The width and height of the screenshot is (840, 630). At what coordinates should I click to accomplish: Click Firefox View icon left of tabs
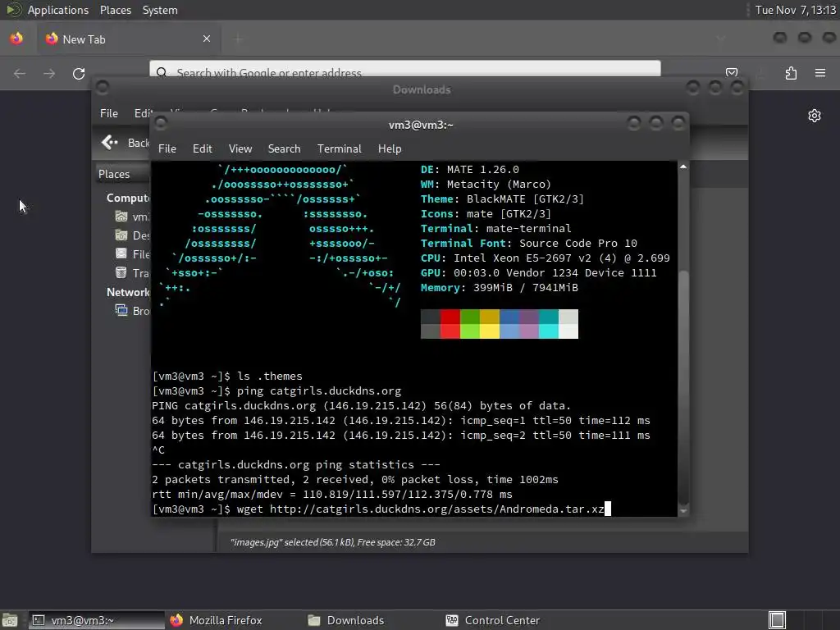pyautogui.click(x=16, y=39)
